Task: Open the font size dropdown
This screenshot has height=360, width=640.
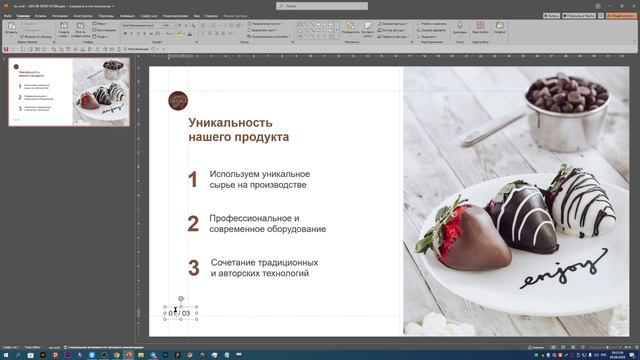Action: pyautogui.click(x=171, y=25)
